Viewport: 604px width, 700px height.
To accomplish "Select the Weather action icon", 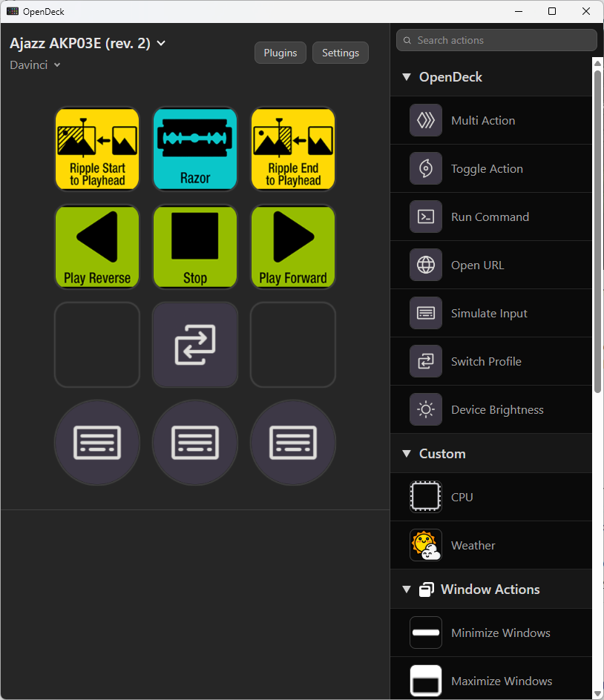I will 426,545.
